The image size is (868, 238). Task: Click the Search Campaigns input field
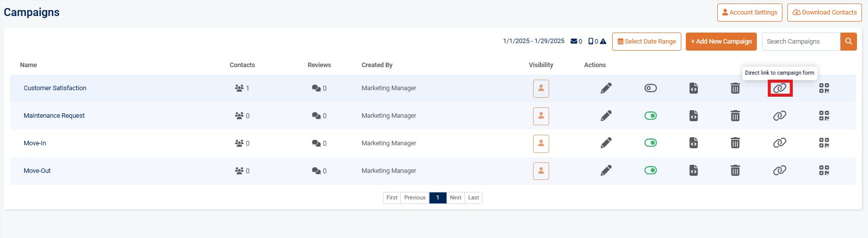pyautogui.click(x=800, y=42)
